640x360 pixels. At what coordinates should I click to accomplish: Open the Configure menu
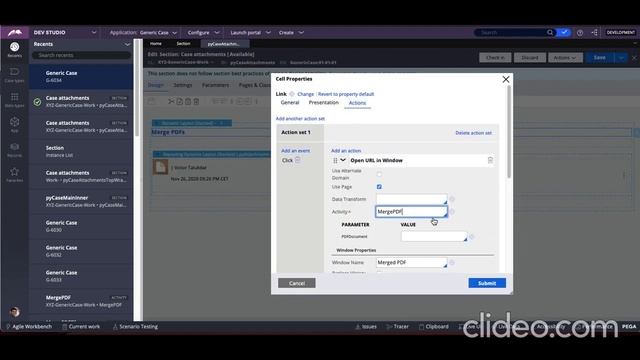(x=203, y=33)
